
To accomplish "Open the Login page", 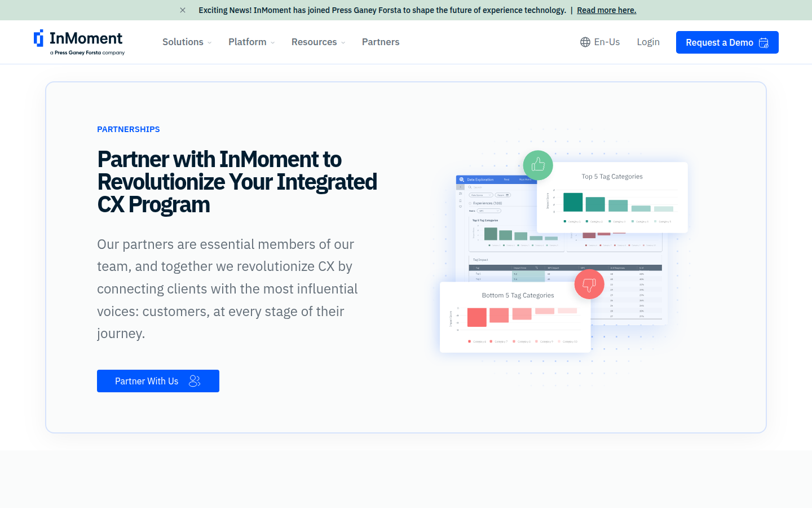I will tap(648, 42).
